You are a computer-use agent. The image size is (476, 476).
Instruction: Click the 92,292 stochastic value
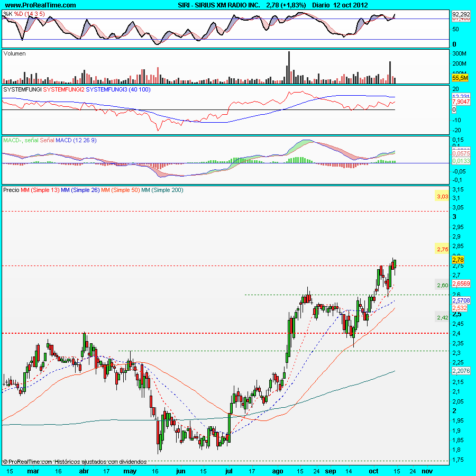click(461, 14)
